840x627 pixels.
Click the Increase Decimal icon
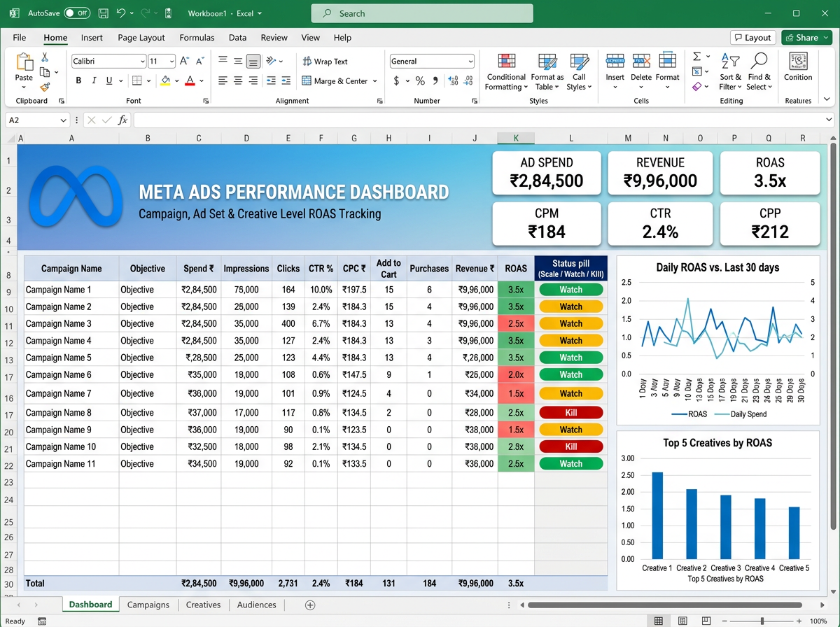(x=452, y=81)
